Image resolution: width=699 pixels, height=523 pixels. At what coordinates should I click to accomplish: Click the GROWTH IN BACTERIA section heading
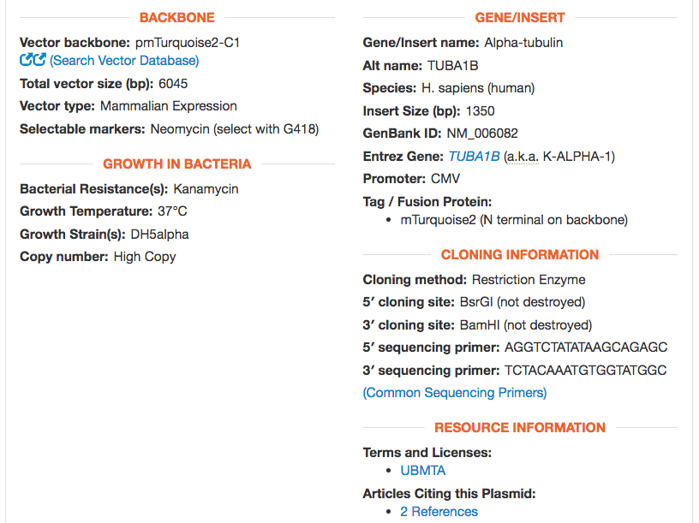click(x=177, y=164)
